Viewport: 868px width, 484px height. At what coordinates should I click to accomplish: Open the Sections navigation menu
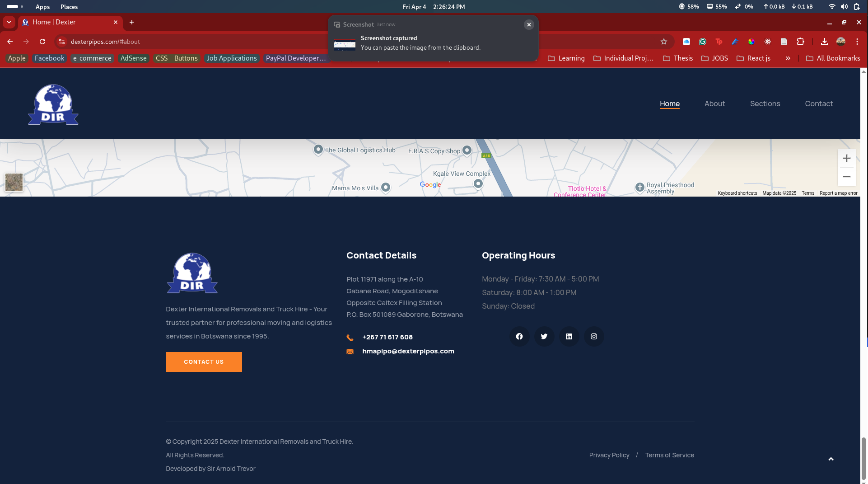[765, 104]
